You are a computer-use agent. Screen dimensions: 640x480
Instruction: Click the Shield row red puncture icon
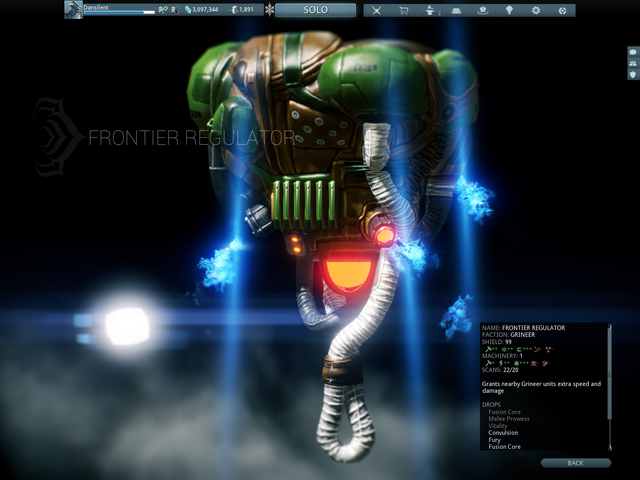point(536,349)
